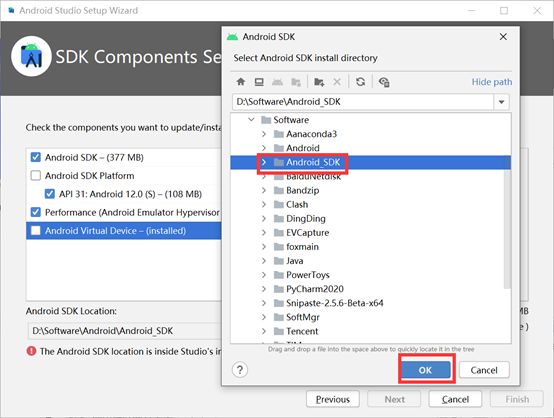Viewport: 554px width, 418px height.
Task: Expand the Bandzip folder
Action: pos(264,190)
